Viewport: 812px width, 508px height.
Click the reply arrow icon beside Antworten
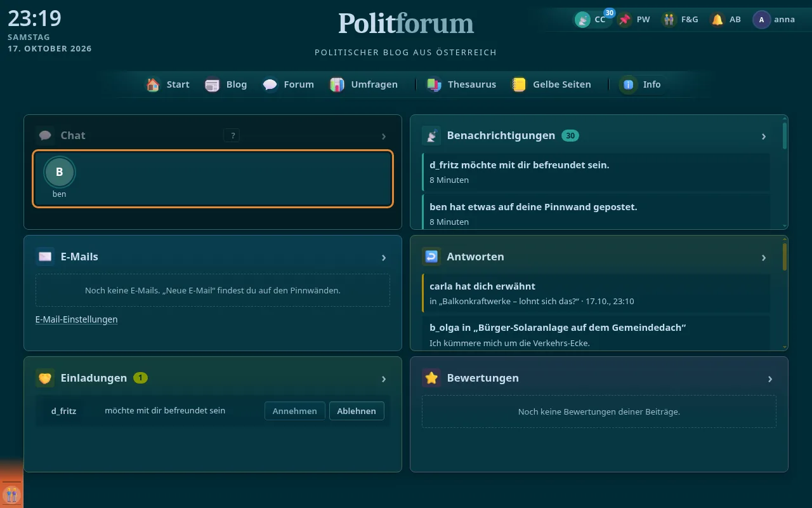[431, 257]
